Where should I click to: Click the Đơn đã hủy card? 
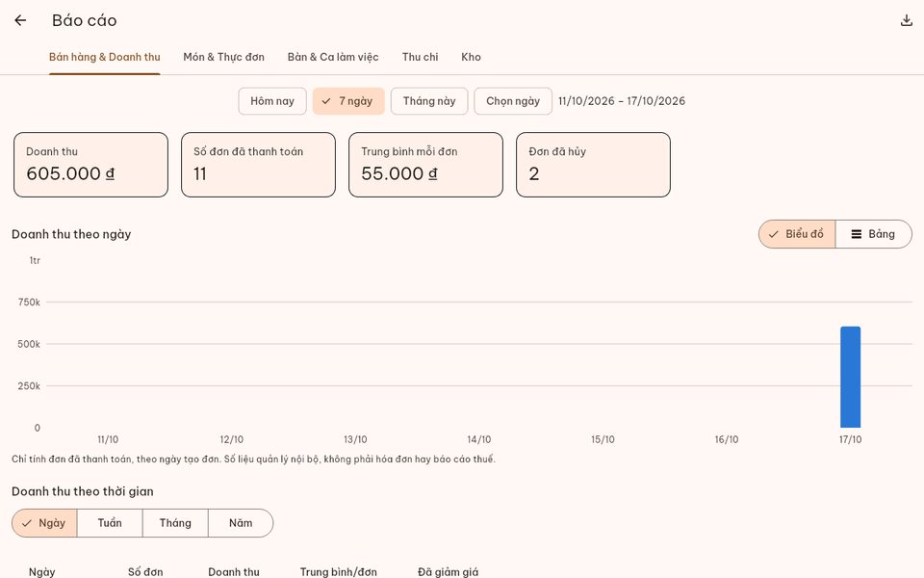pyautogui.click(x=593, y=165)
